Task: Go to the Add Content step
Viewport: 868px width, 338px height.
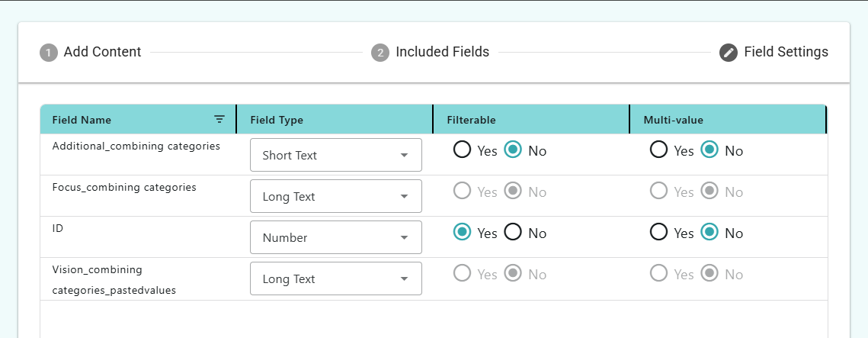Action: pos(102,52)
